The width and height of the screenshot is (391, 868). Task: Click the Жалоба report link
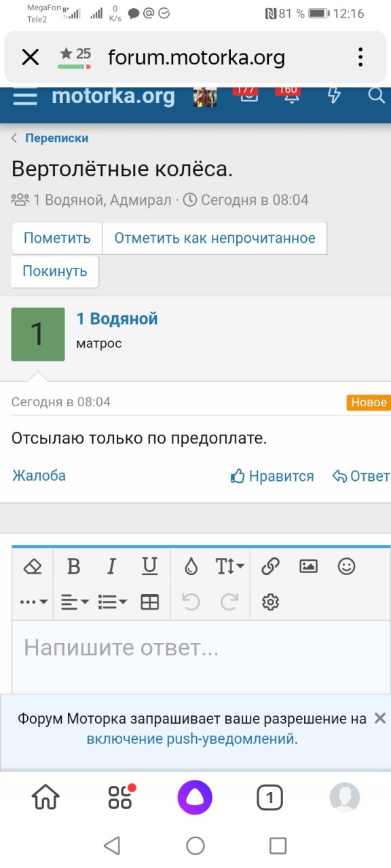39,475
